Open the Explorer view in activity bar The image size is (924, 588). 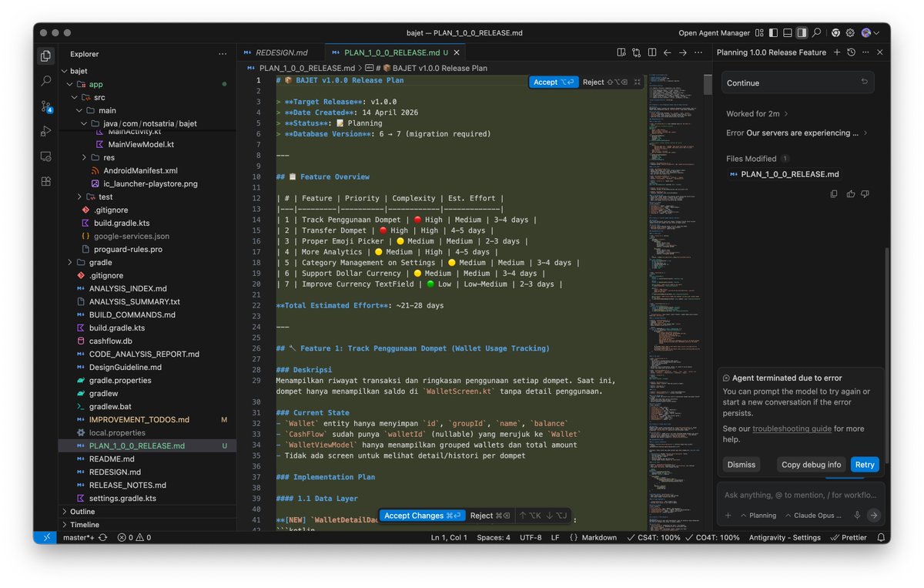[x=46, y=55]
